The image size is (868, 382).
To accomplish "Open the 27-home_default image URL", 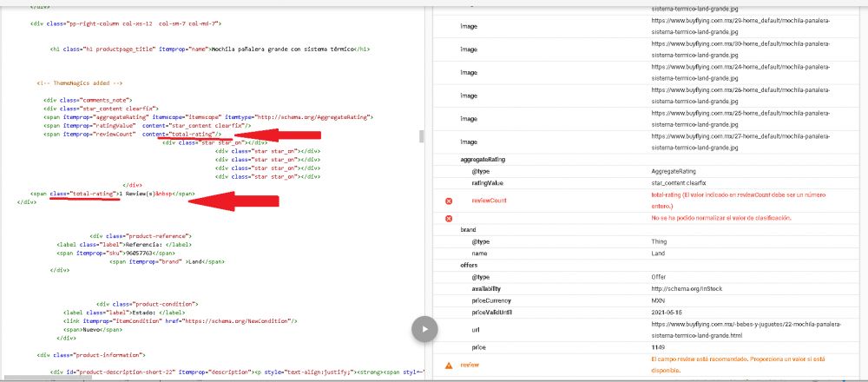I will click(x=740, y=142).
